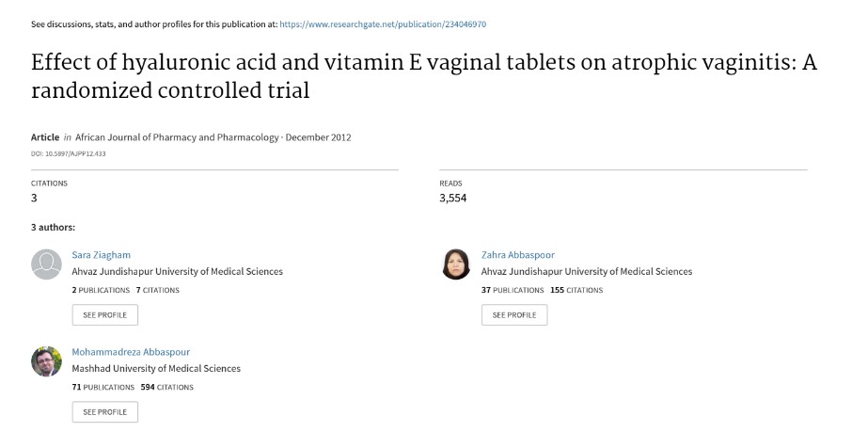Click Zahra Abbaspoor's profile photo
The width and height of the screenshot is (868, 448).
(x=456, y=264)
